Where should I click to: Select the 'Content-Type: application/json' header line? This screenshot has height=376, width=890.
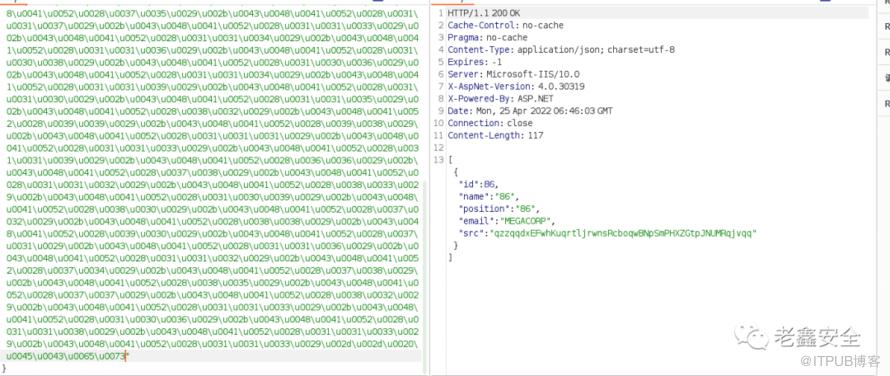[561, 49]
